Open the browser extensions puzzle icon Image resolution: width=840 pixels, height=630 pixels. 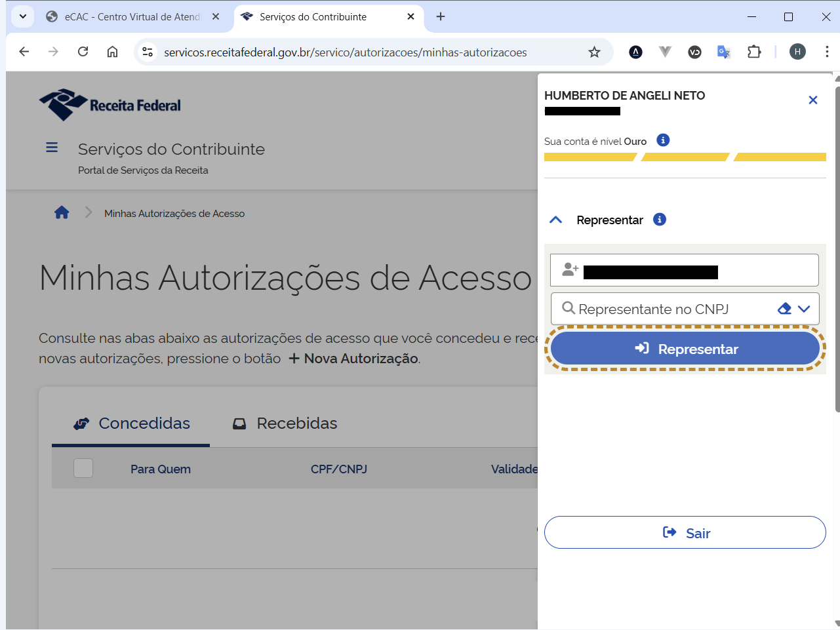tap(754, 52)
